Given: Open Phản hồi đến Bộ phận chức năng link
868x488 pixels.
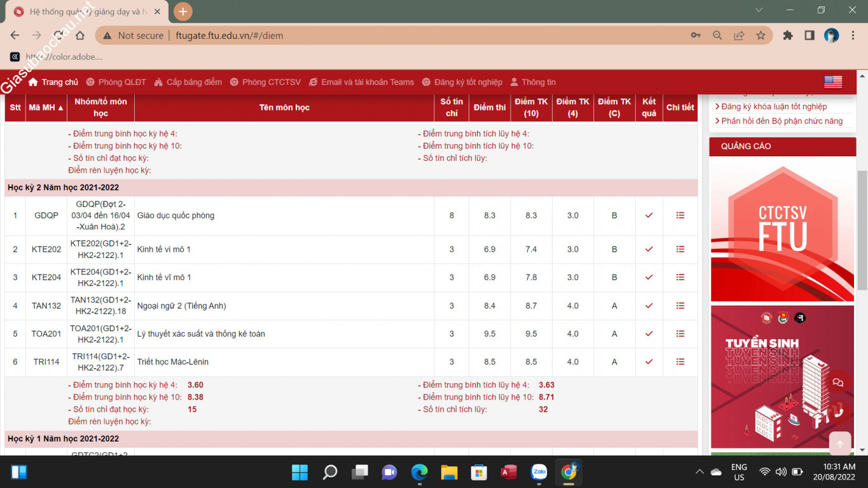Looking at the screenshot, I should (x=782, y=121).
